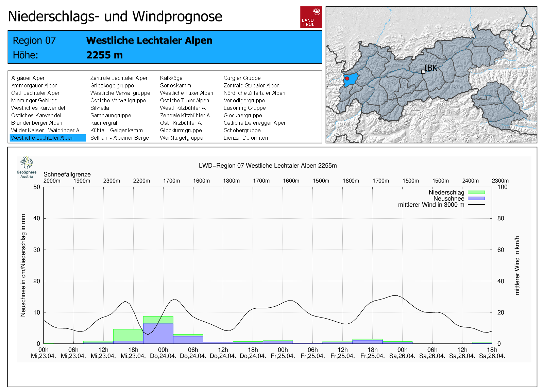This screenshot has width=544, height=392.
Task: Click the tallest snowfall bar at Do 00h
Action: [158, 333]
